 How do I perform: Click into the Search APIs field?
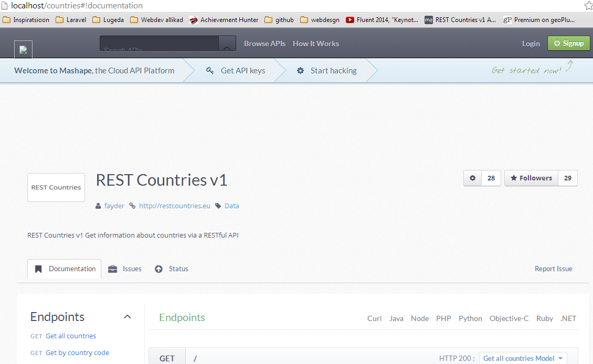tap(159, 44)
